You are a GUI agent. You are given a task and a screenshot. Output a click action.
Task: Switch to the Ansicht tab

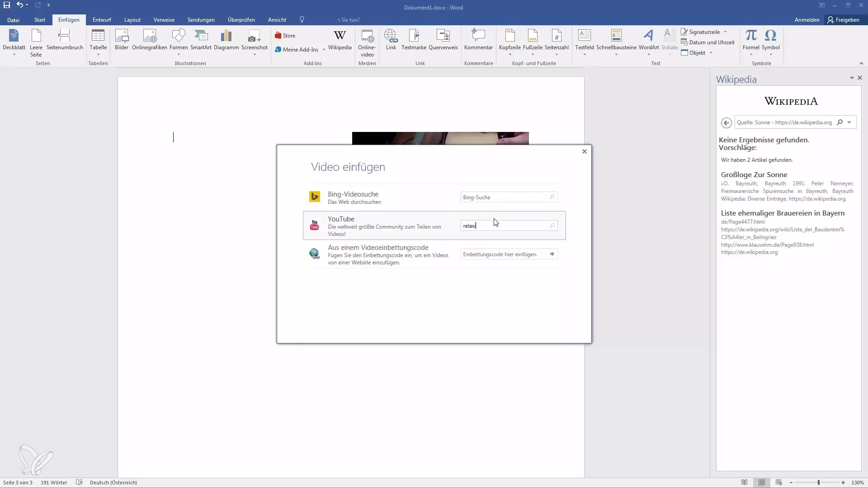coord(277,20)
